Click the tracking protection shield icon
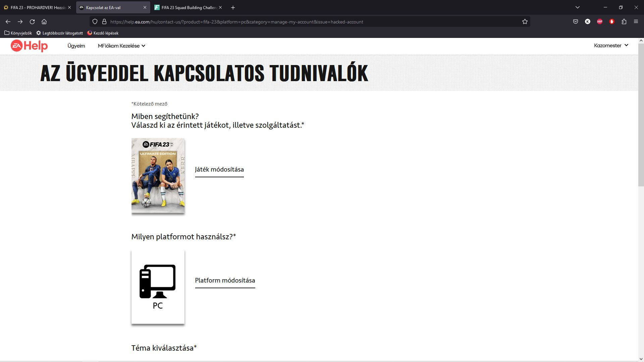The width and height of the screenshot is (644, 362). pos(95,22)
